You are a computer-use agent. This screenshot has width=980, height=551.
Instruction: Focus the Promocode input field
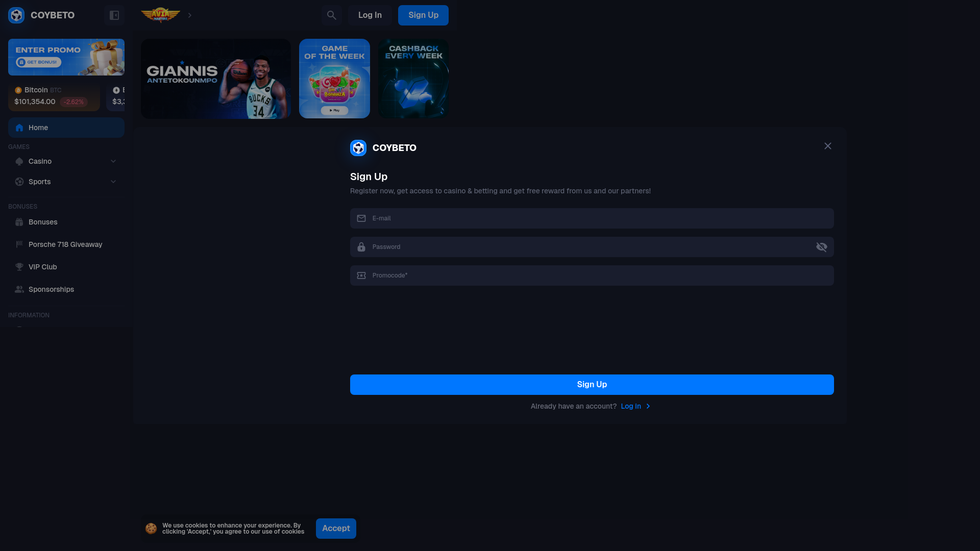point(592,275)
